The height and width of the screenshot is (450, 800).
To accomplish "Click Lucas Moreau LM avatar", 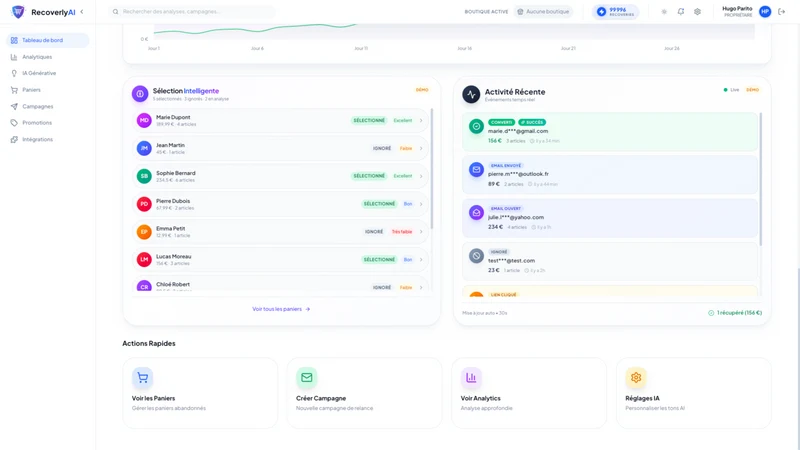I will click(x=144, y=260).
